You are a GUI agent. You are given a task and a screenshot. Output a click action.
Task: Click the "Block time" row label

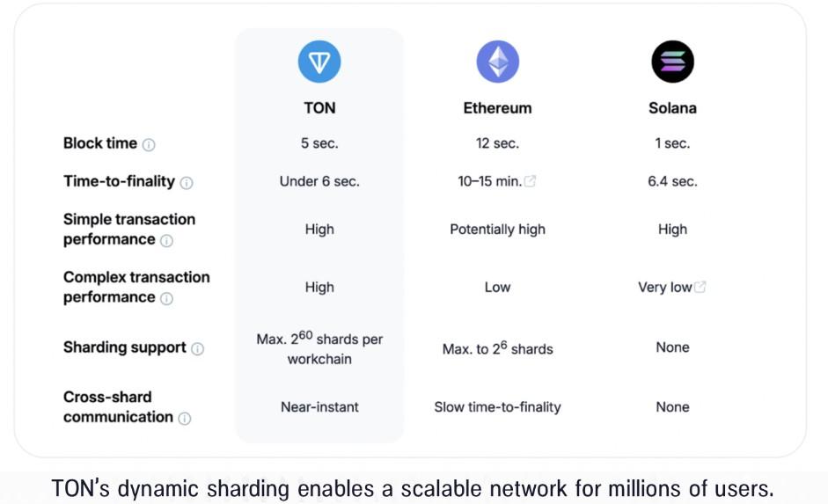click(x=100, y=143)
